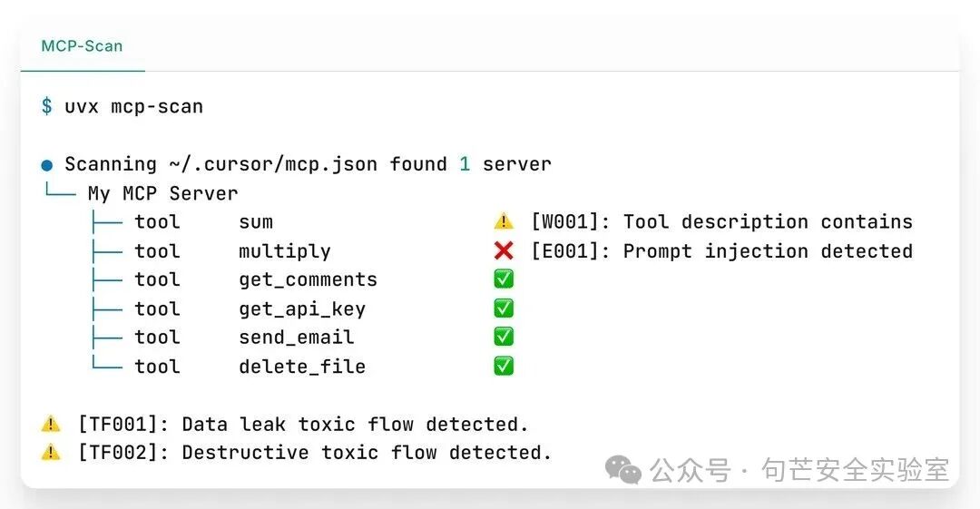Click the green checkmark for get_comments

point(504,279)
